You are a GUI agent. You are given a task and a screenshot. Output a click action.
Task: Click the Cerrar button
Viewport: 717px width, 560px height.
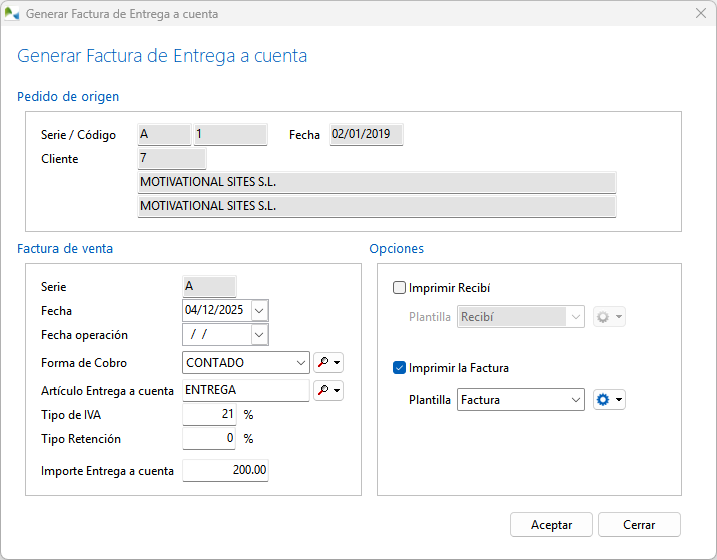pyautogui.click(x=639, y=525)
